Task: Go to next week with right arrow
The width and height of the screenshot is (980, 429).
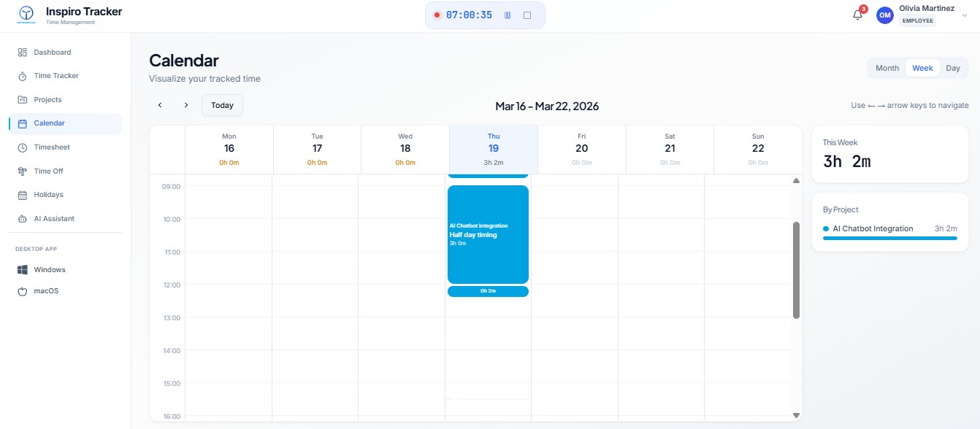Action: point(186,104)
